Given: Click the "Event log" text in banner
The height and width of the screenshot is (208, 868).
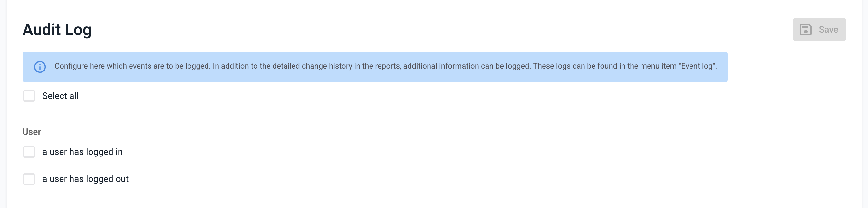Looking at the screenshot, I should pos(697,66).
